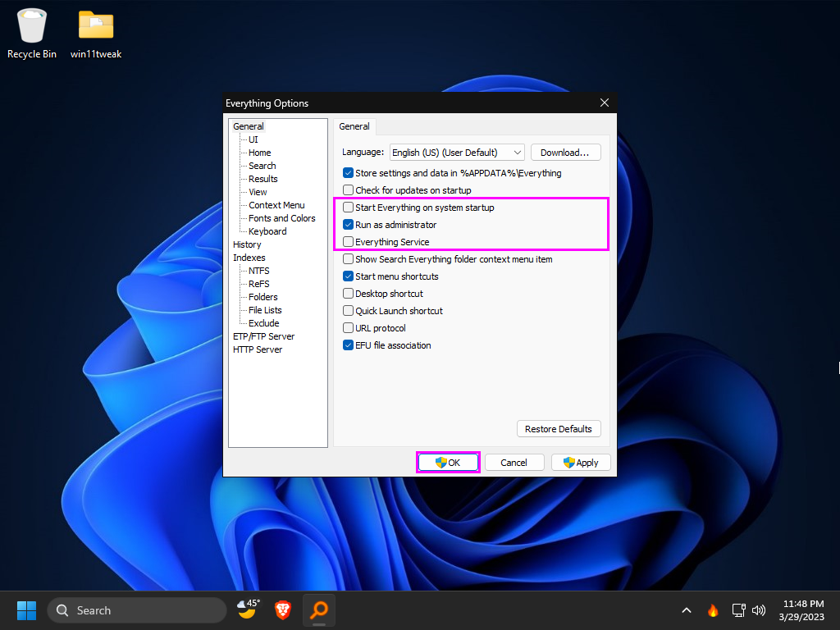Enable Everything Service checkbox
The width and height of the screenshot is (840, 630).
386,242
